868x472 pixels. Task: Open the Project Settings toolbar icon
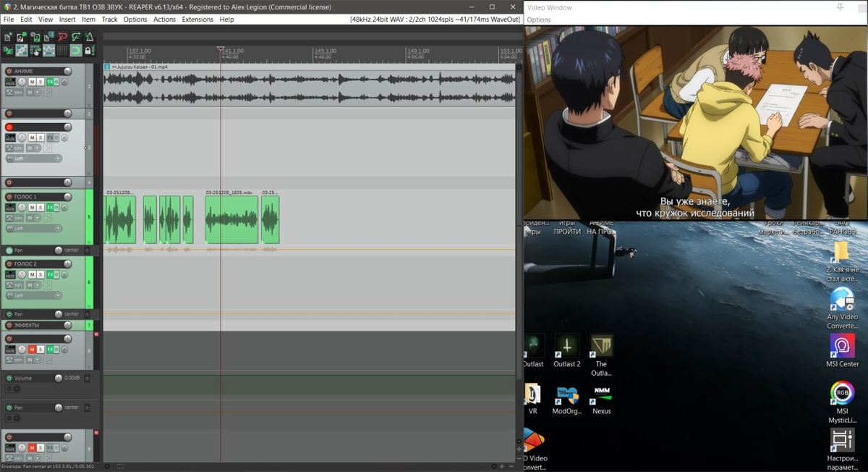(x=48, y=37)
